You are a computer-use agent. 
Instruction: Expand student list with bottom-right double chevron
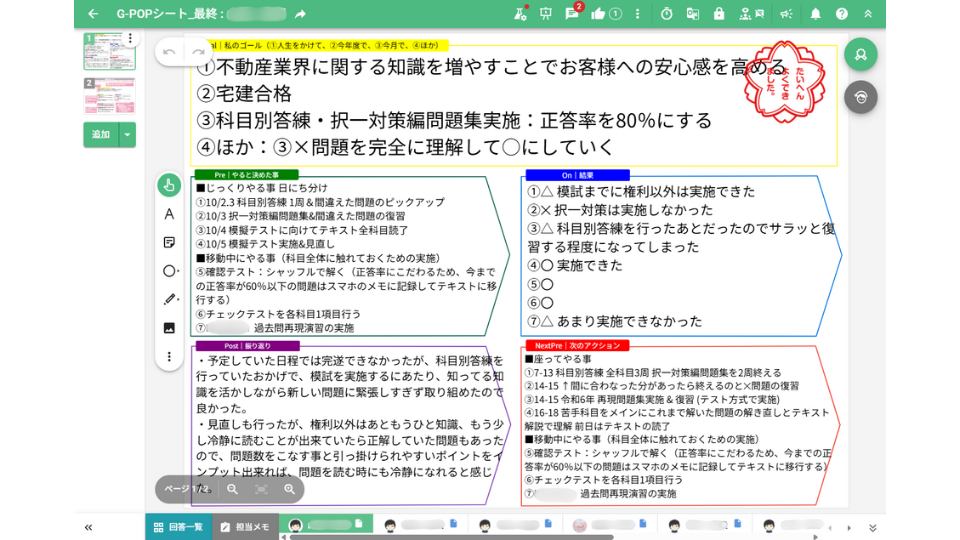coord(872,528)
